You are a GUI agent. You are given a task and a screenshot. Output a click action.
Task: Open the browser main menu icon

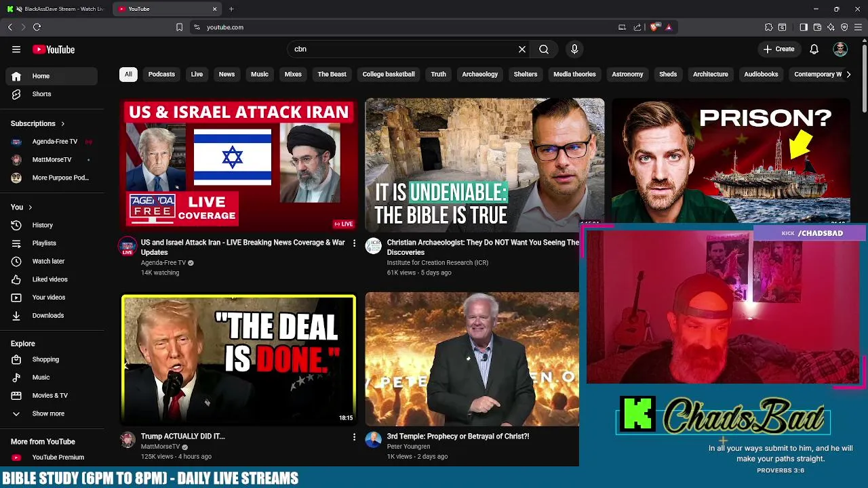(x=858, y=27)
